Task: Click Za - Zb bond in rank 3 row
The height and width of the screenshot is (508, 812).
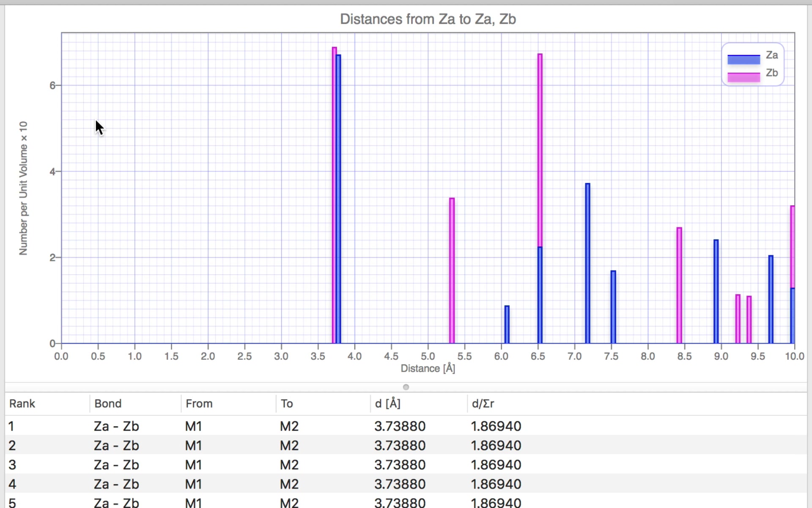Action: point(116,464)
